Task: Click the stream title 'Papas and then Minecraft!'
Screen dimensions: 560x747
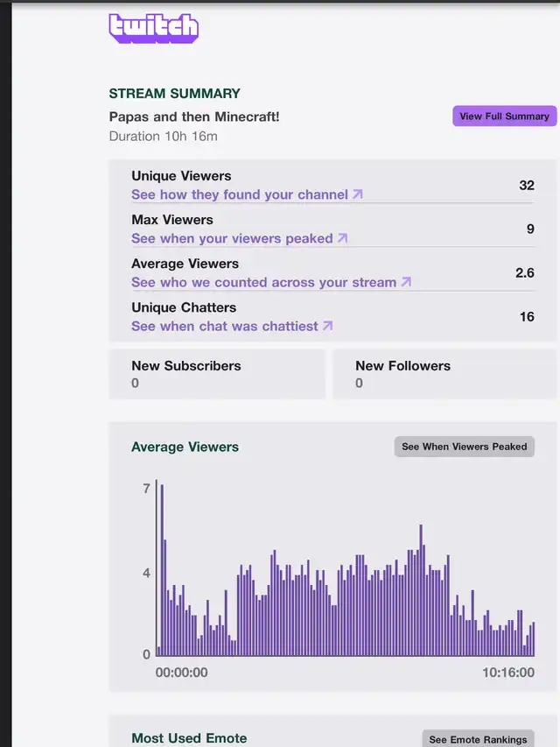Action: [194, 116]
